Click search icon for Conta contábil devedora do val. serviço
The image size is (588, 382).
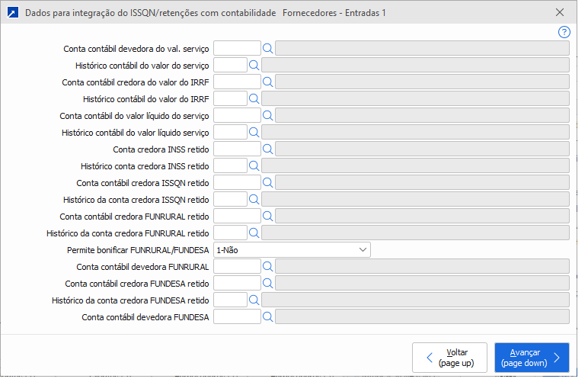tap(268, 48)
